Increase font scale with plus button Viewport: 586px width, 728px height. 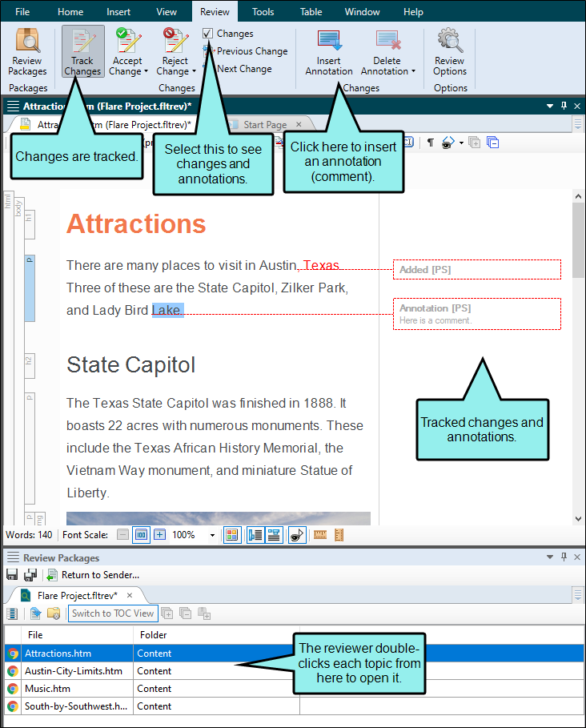159,535
